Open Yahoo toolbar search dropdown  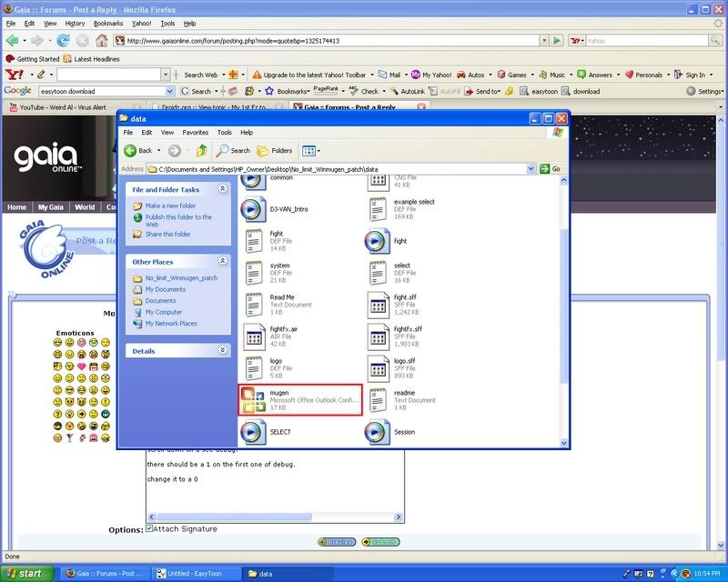pyautogui.click(x=166, y=75)
